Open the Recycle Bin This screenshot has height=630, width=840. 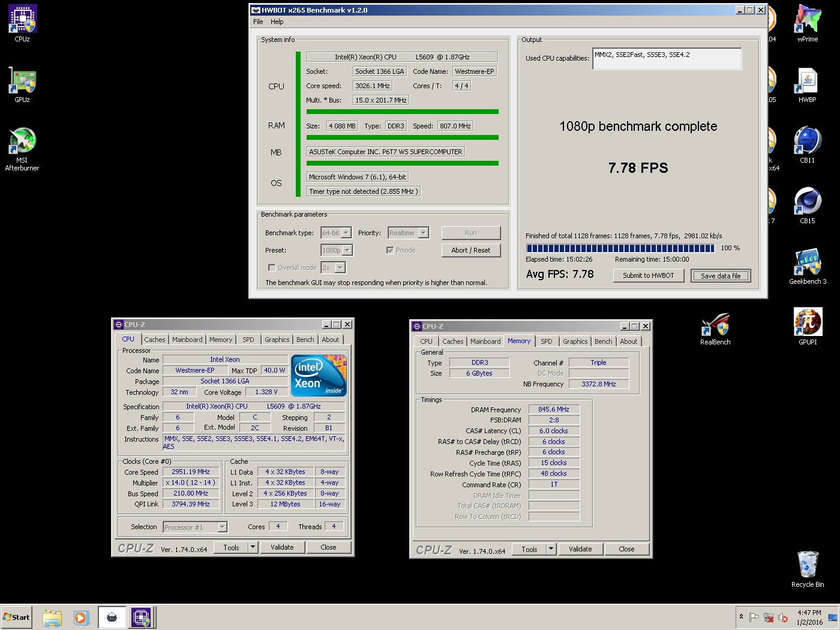click(x=808, y=569)
